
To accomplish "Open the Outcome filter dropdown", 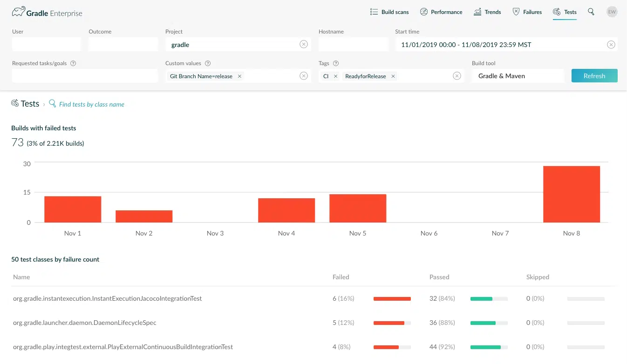I will [123, 45].
